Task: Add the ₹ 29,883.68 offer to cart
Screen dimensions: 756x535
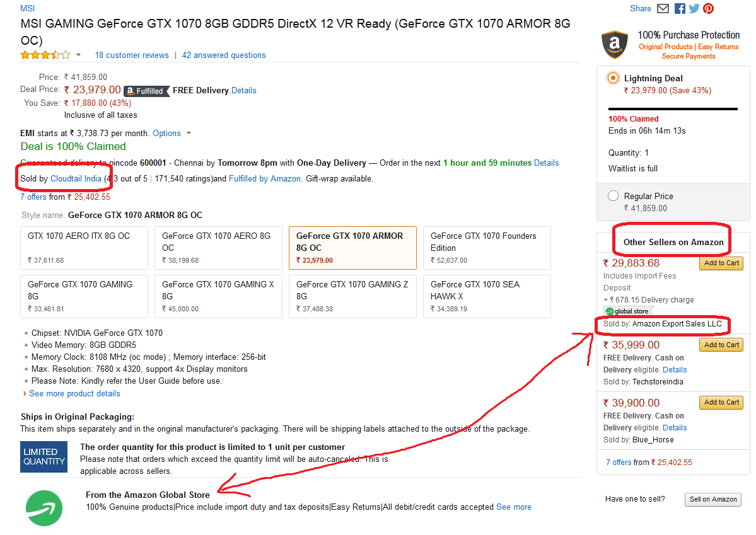Action: click(721, 263)
